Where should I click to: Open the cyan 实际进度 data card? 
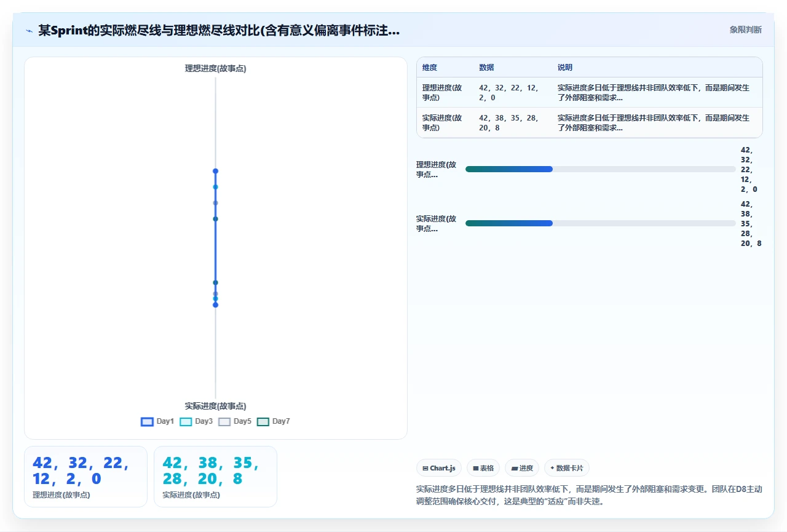tap(215, 477)
